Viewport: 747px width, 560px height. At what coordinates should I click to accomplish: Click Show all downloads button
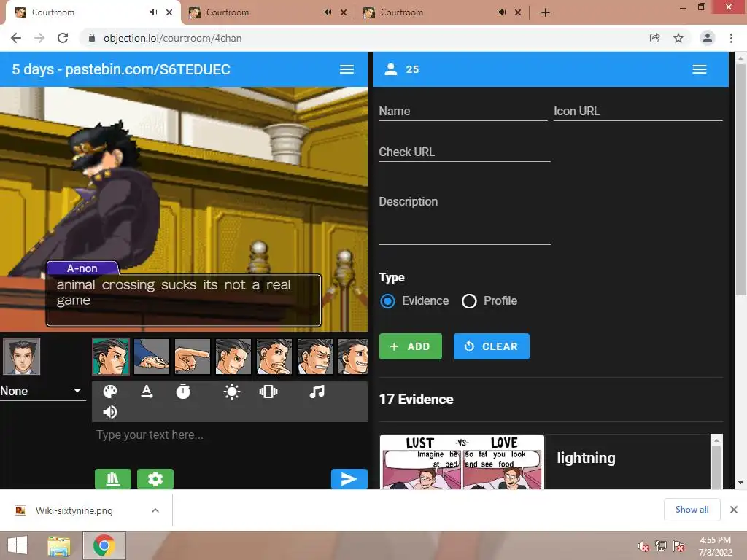pyautogui.click(x=692, y=510)
